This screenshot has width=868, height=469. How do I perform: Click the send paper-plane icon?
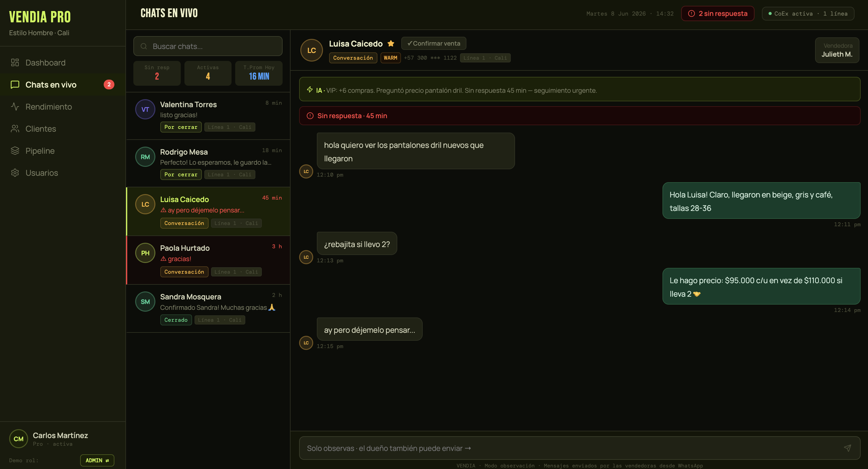click(848, 448)
